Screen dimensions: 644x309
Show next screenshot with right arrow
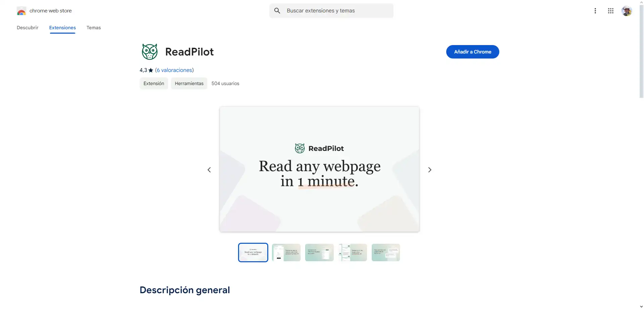click(x=429, y=170)
